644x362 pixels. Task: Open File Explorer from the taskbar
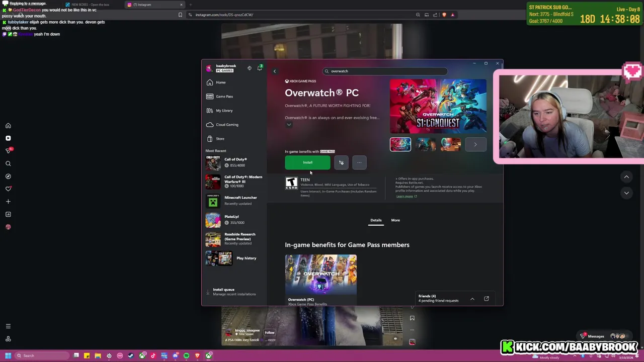click(x=98, y=356)
